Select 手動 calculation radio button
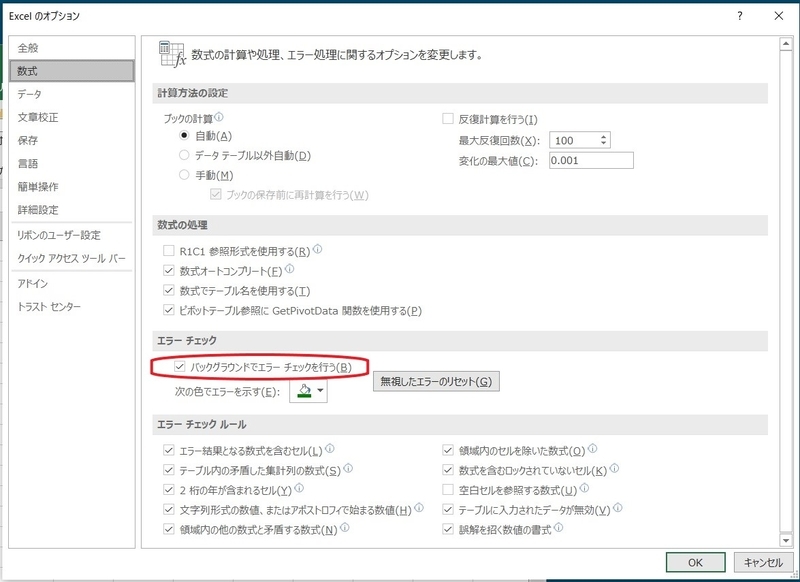This screenshot has height=582, width=800. click(x=184, y=175)
